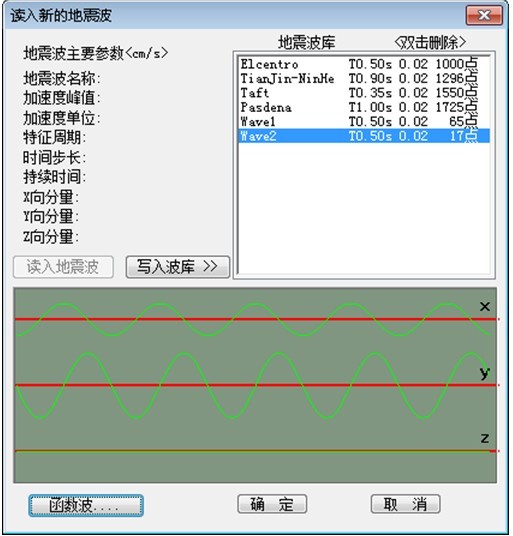513x536 pixels.
Task: Click the 加速度峰值 label
Action: click(x=62, y=98)
